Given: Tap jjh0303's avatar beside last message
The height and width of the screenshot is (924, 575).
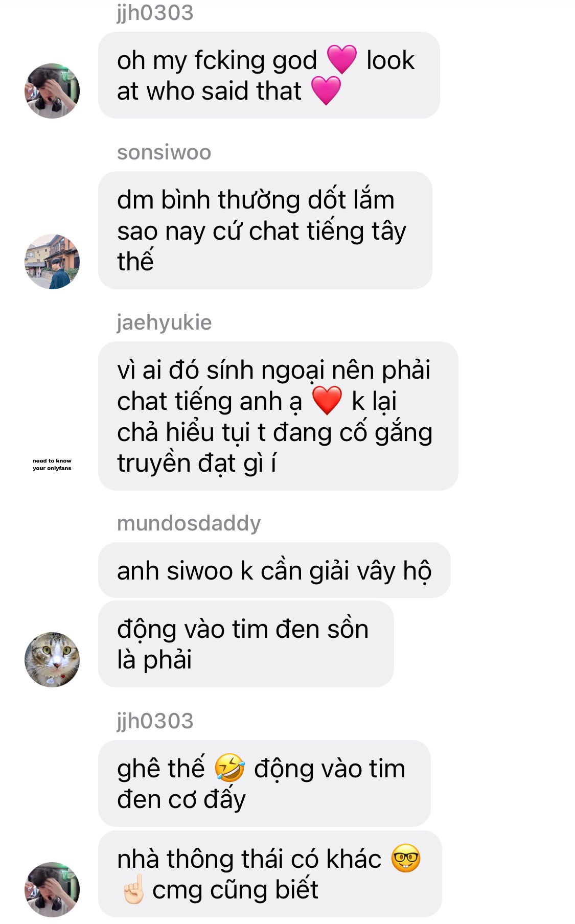Looking at the screenshot, I should [x=52, y=889].
